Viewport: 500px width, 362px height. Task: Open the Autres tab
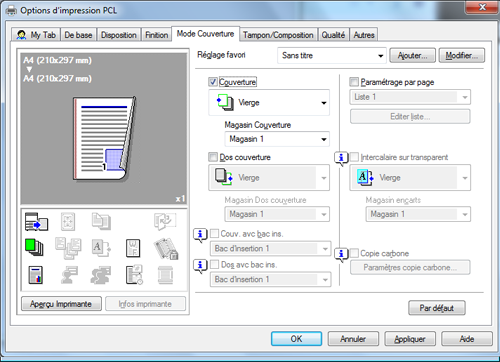point(364,35)
